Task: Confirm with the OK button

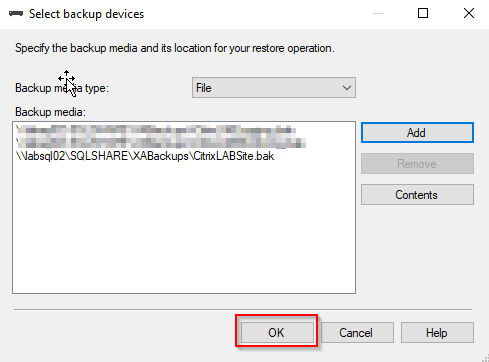Action: pyautogui.click(x=277, y=332)
